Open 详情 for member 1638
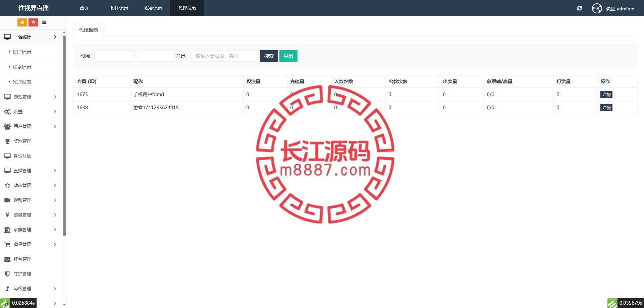The width and height of the screenshot is (644, 308). 606,108
